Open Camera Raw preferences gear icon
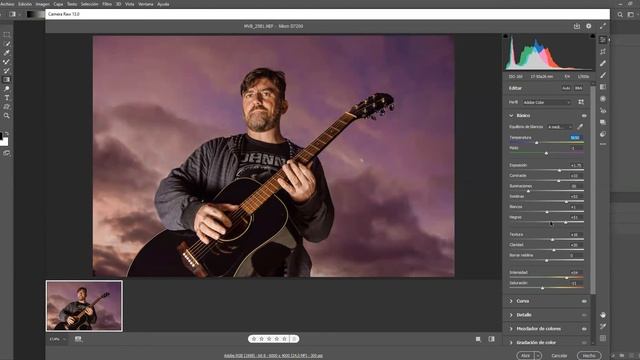Screen dimensions: 640x360 [589, 26]
